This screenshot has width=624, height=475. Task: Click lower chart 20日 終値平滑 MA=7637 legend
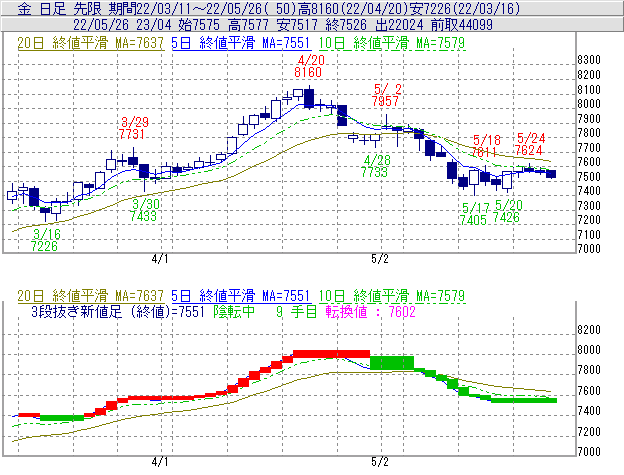pyautogui.click(x=91, y=296)
